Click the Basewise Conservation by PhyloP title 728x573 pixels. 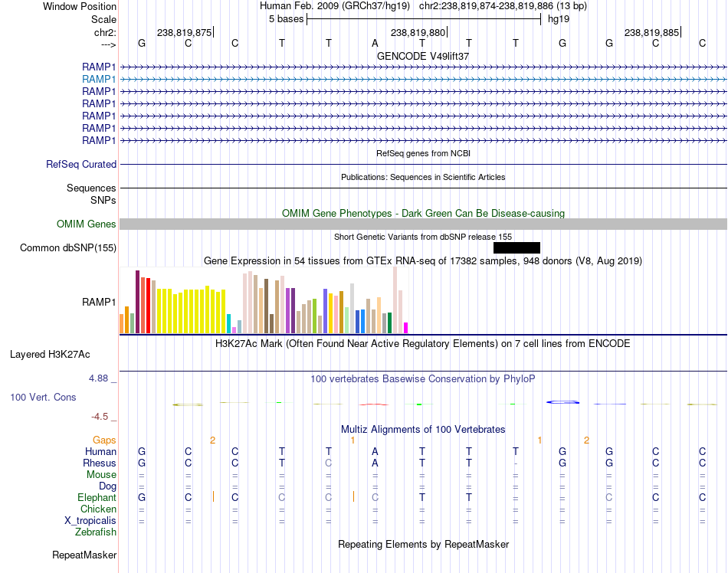tap(423, 378)
